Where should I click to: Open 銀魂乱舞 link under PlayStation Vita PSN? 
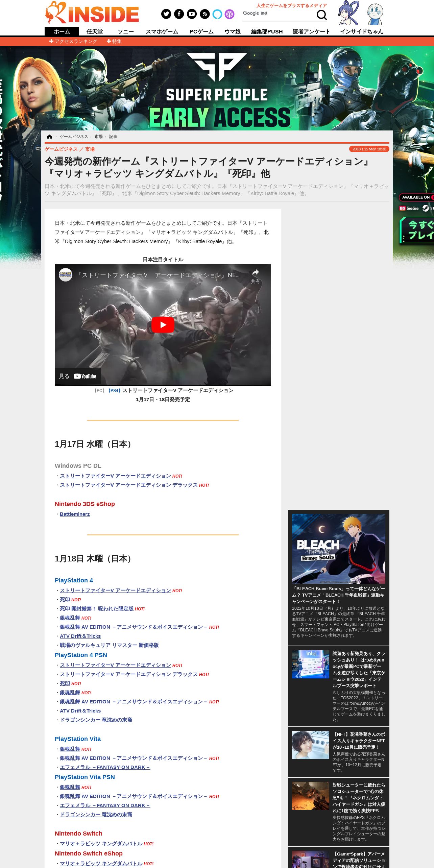point(70,787)
